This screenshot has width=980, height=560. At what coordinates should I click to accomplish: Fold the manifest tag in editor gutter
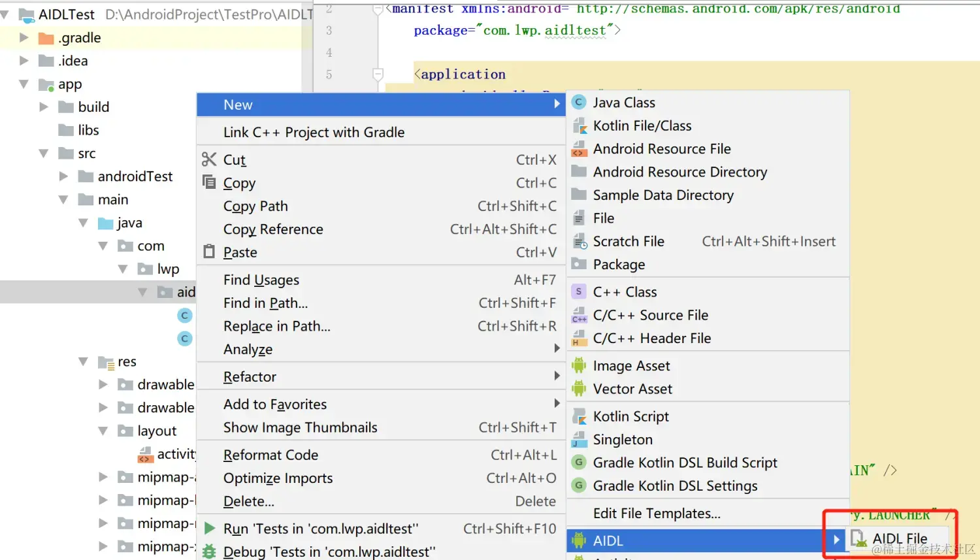[x=378, y=9]
